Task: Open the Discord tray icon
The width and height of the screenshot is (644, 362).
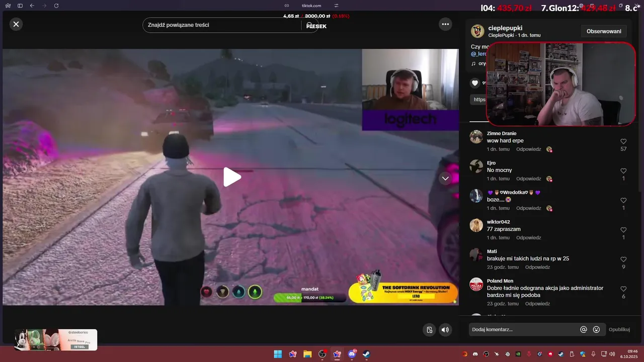Action: (x=475, y=354)
